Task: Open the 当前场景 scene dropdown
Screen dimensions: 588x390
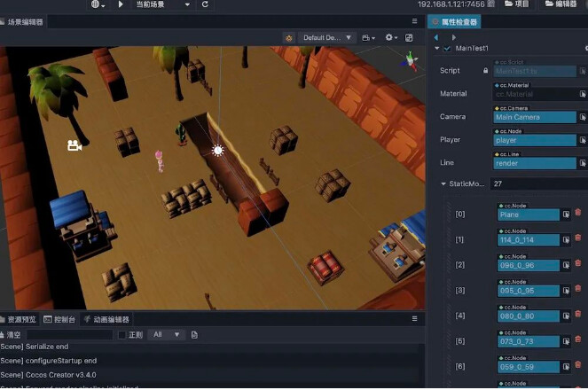Action: pos(162,4)
